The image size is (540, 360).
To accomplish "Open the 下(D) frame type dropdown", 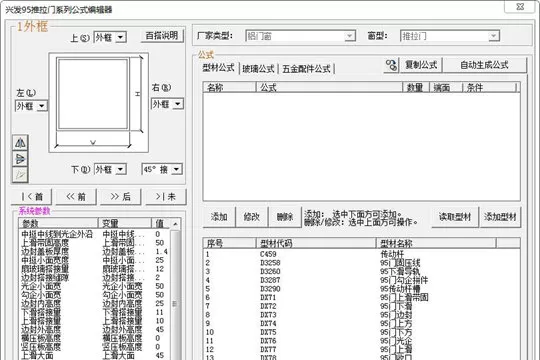I will [121, 169].
